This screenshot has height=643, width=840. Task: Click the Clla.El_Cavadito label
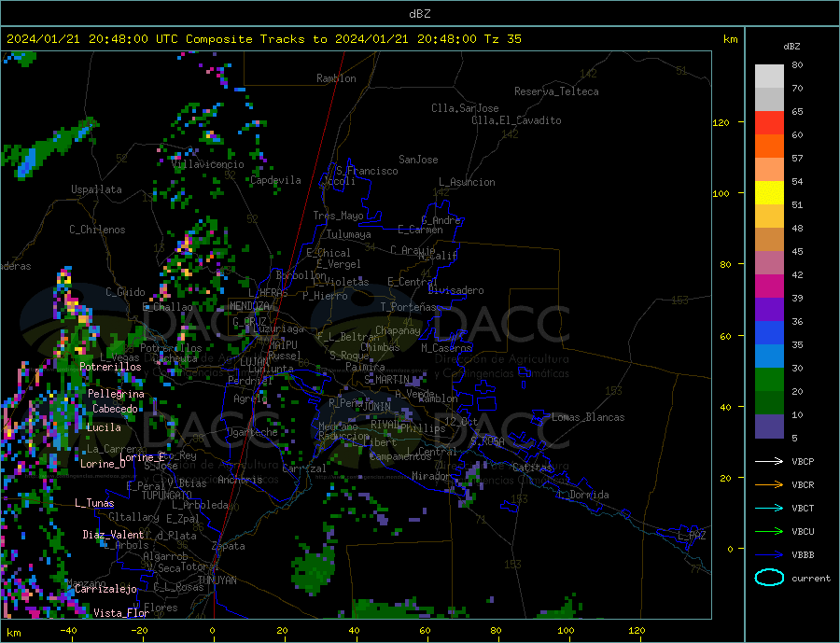point(516,120)
